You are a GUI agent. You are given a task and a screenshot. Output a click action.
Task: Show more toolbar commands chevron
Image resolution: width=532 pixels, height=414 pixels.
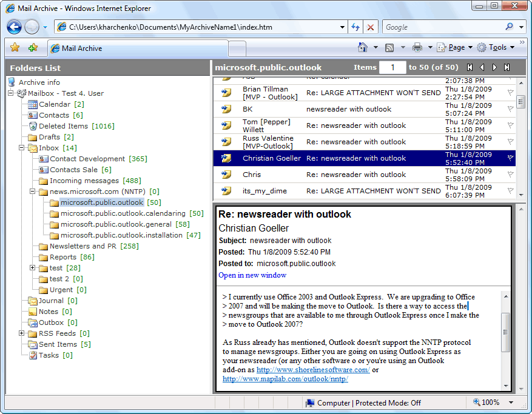click(x=522, y=42)
